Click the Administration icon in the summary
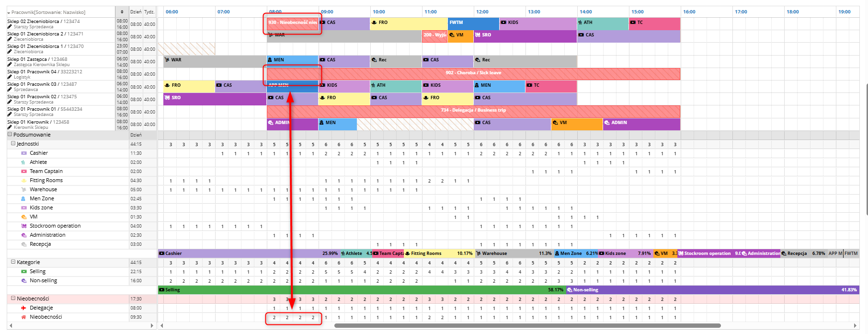 tap(23, 235)
